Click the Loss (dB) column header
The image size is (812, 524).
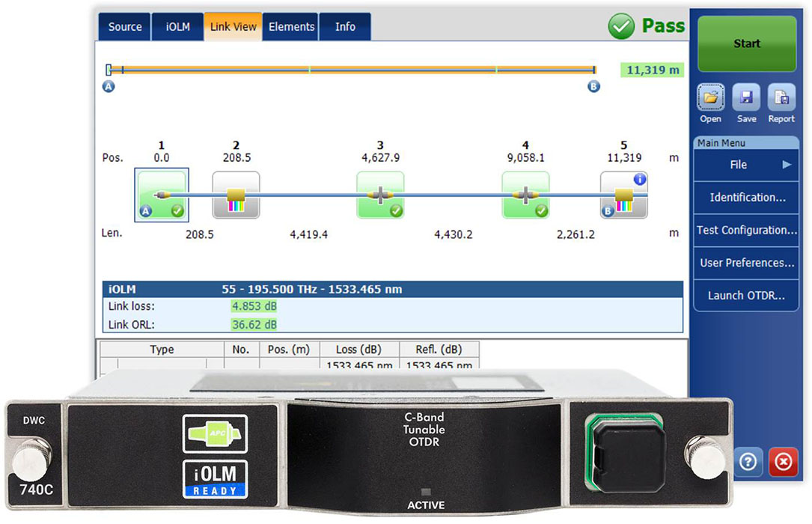pyautogui.click(x=359, y=350)
